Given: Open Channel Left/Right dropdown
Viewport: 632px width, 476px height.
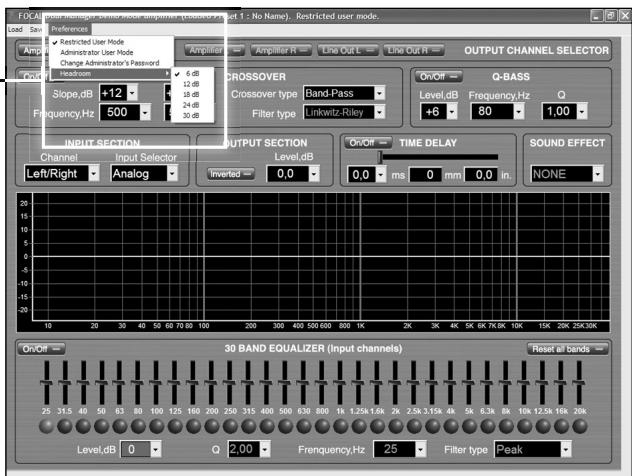Looking at the screenshot, I should point(94,174).
